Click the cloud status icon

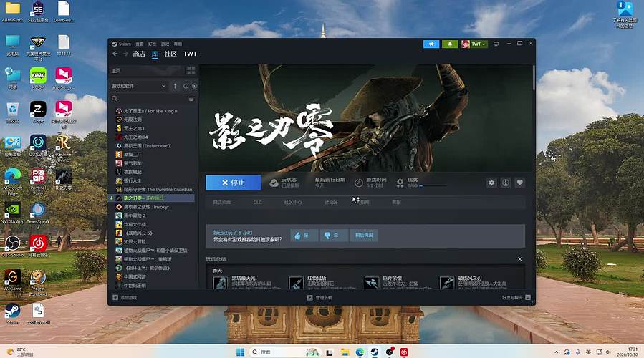tap(274, 183)
